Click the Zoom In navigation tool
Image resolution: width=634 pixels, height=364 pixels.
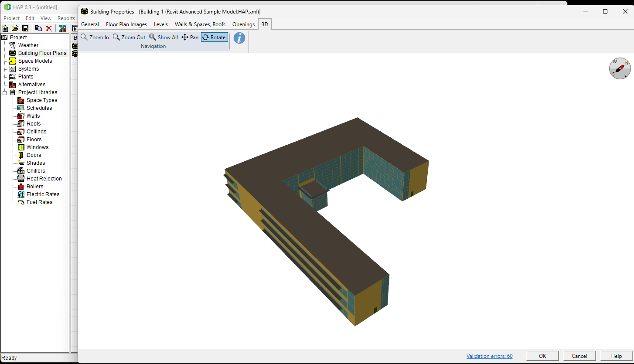click(x=95, y=37)
